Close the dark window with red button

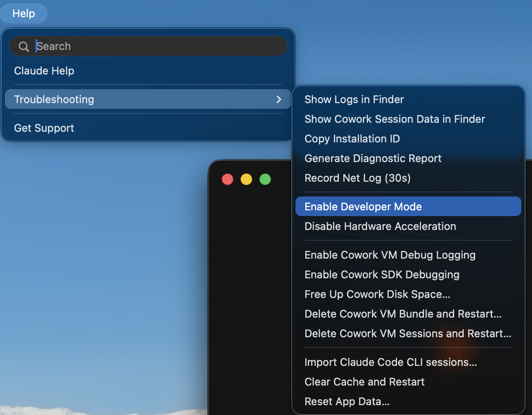point(228,179)
